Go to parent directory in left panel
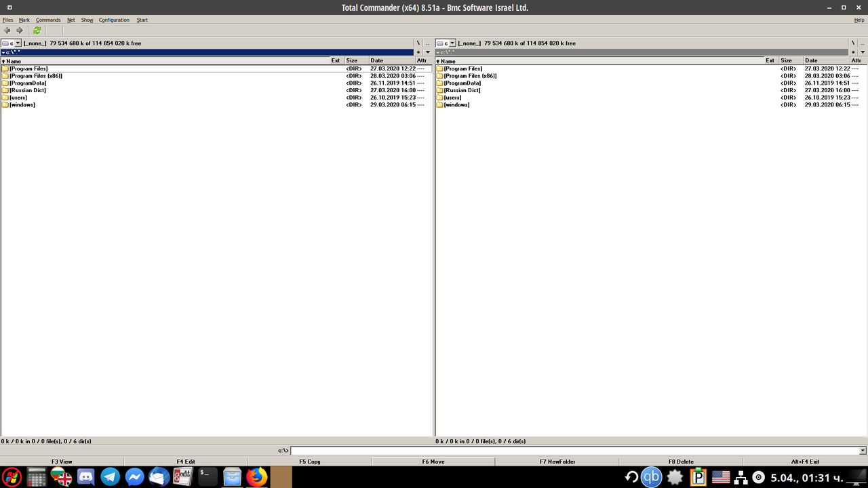868x488 pixels. coord(427,43)
